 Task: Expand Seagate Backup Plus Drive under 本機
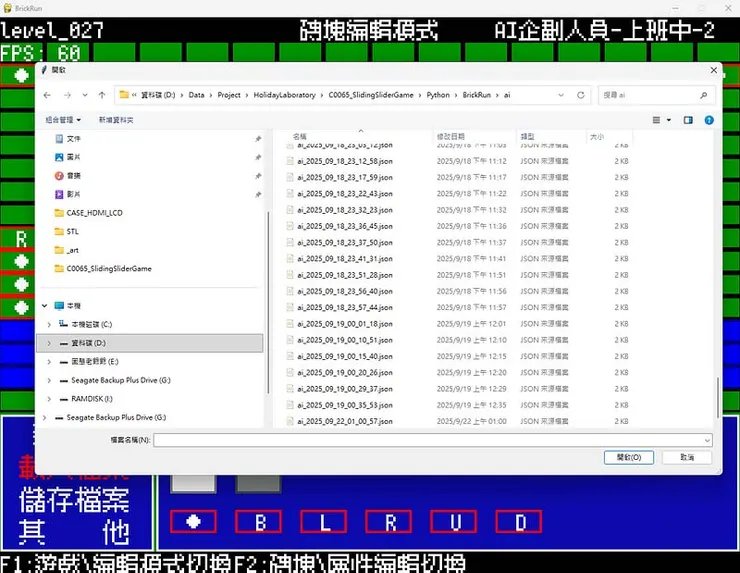pos(49,380)
